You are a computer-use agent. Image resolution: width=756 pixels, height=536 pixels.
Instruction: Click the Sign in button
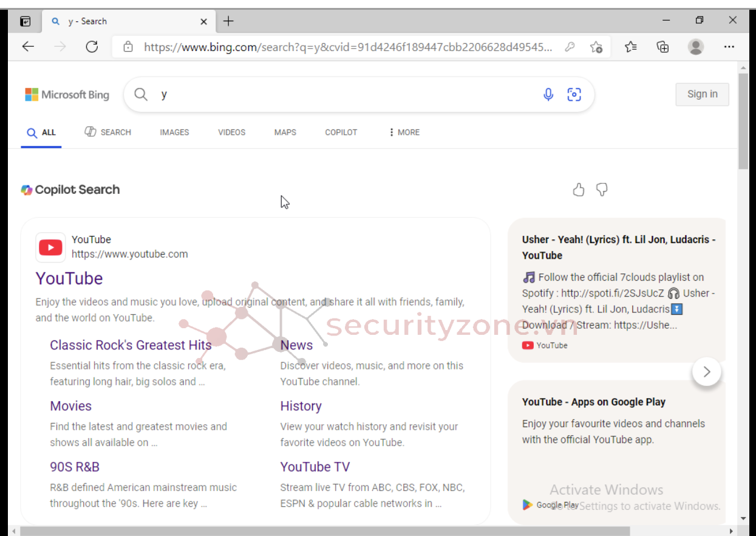pos(702,94)
